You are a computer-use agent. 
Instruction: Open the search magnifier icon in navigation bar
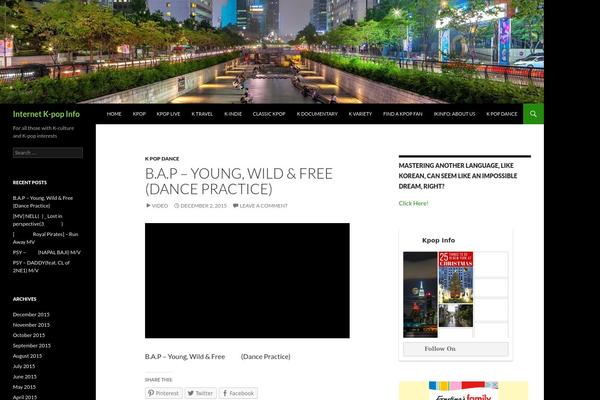(533, 114)
